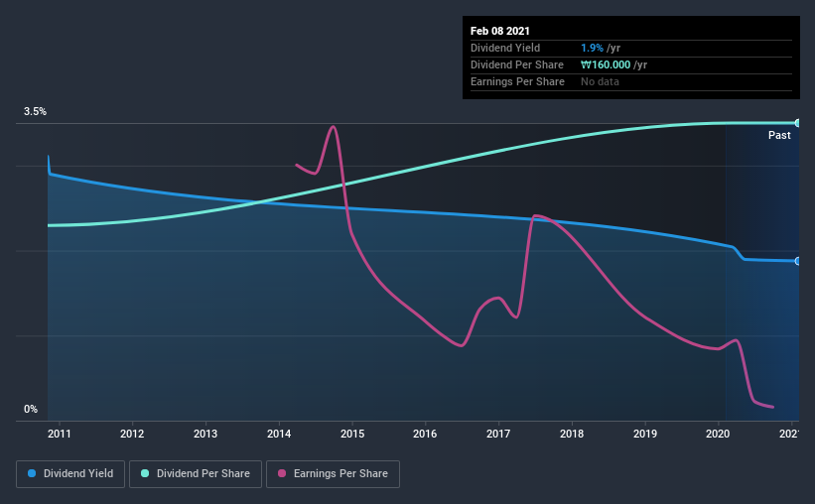This screenshot has width=815, height=504.
Task: Click the Feb 08 2021 tooltip date
Action: click(500, 31)
